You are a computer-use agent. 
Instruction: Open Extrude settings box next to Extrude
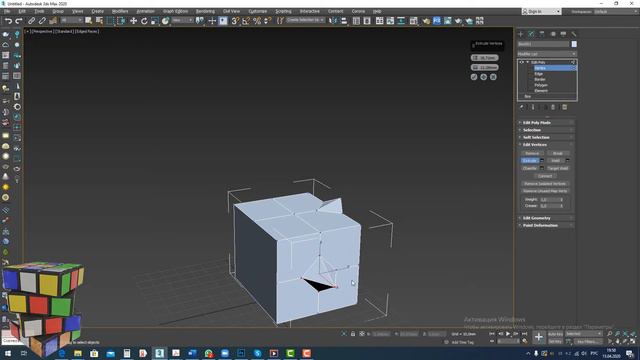[x=542, y=160]
